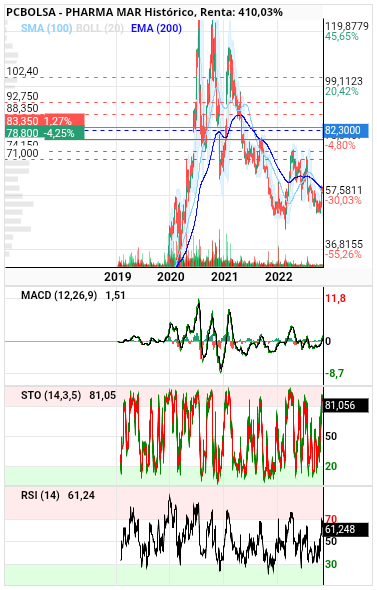377x590 pixels.
Task: Click the 102,40 resistance level label
Action: click(23, 71)
